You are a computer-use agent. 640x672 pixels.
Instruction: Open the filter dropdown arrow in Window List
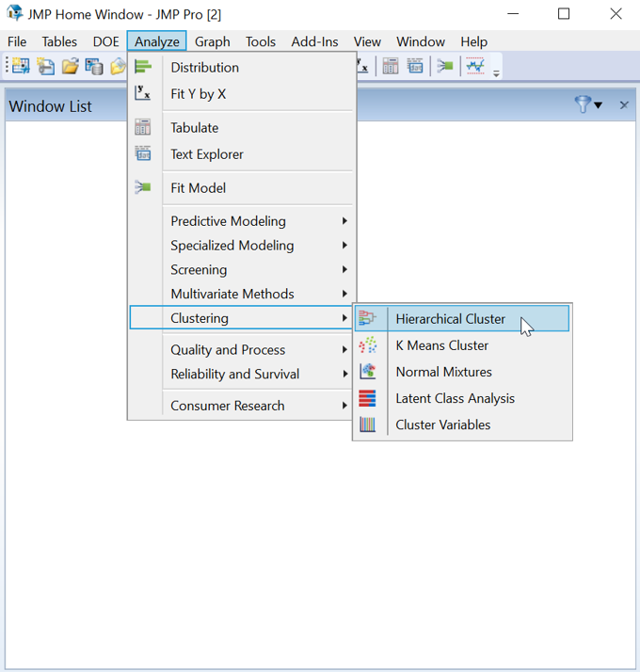(598, 105)
